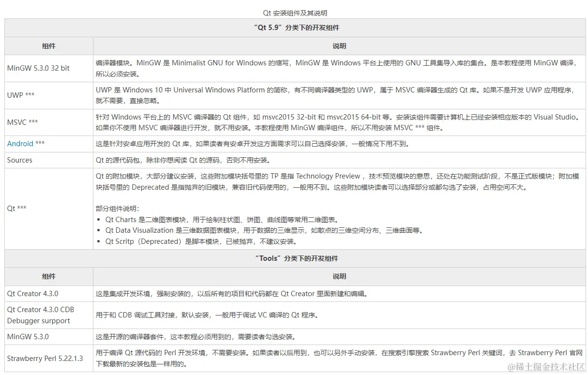Click the Qt 的附加模块 description paragraph
The width and height of the screenshot is (588, 375).
pyautogui.click(x=337, y=181)
